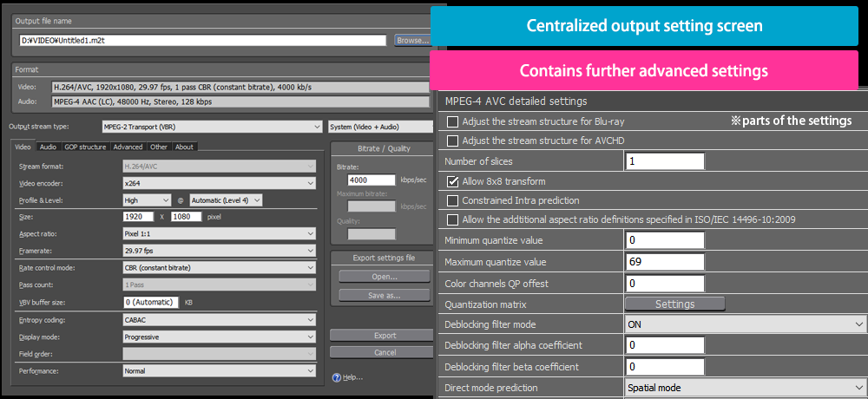Screen dimensions: 868x399
Task: Open the Entropy coding CABAC dropdown
Action: [x=220, y=320]
